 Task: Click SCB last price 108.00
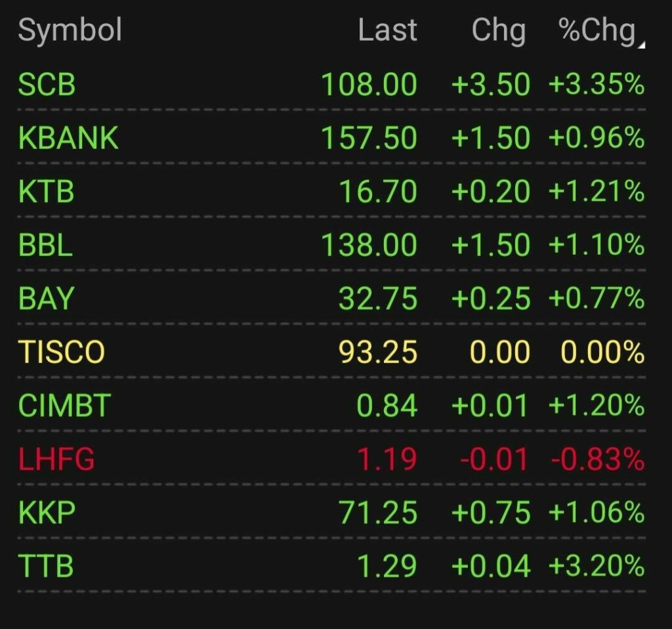369,85
